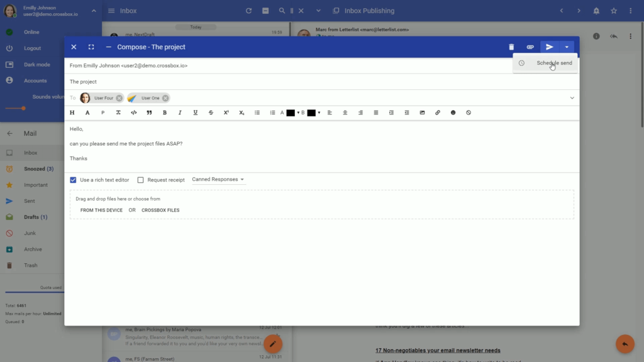Insert a hyperlink with the link icon

point(438,112)
